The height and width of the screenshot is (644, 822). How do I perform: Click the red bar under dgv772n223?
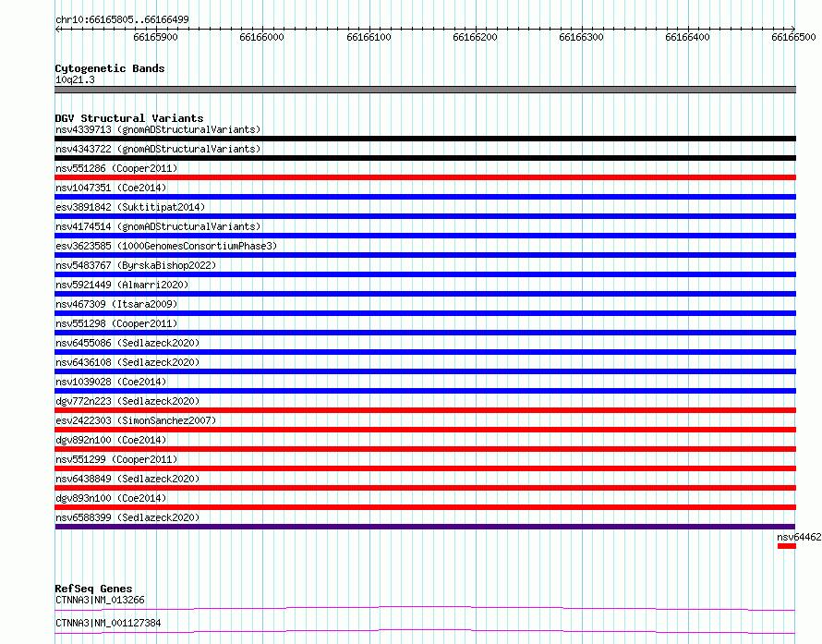click(425, 410)
